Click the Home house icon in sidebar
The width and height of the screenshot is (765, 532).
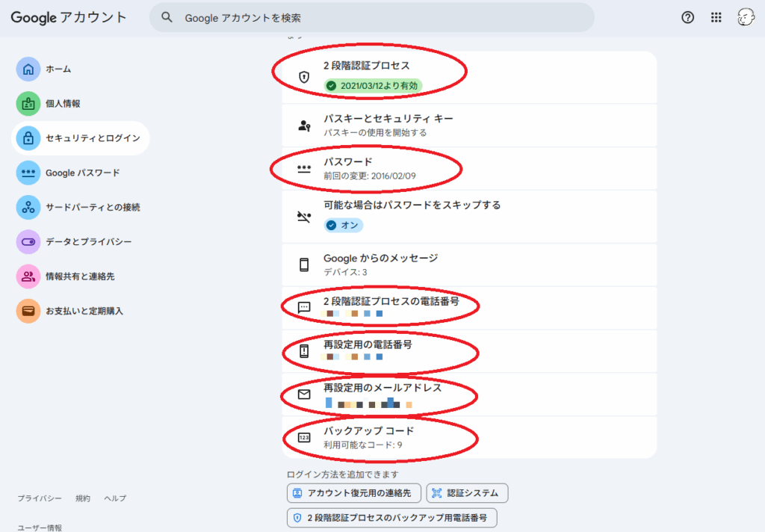(x=28, y=69)
